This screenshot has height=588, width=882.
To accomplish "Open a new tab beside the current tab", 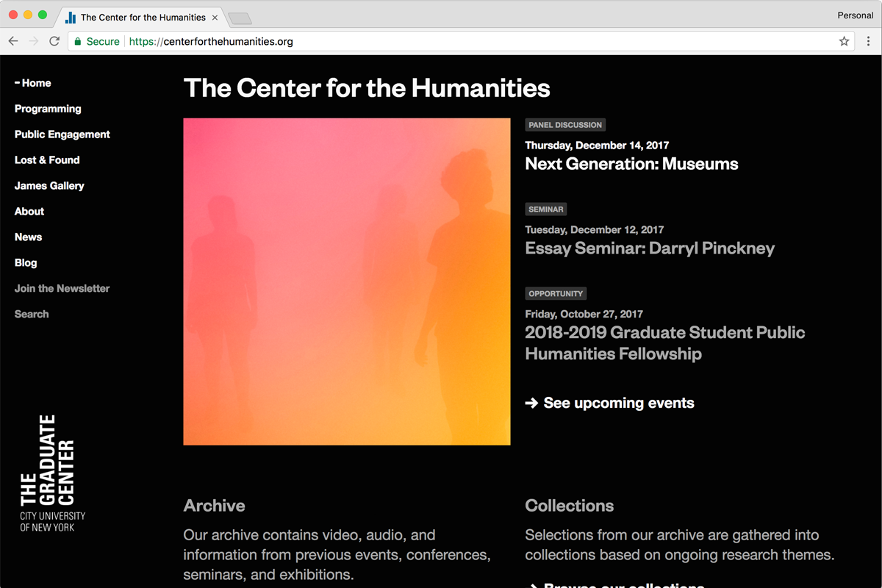I will click(240, 18).
